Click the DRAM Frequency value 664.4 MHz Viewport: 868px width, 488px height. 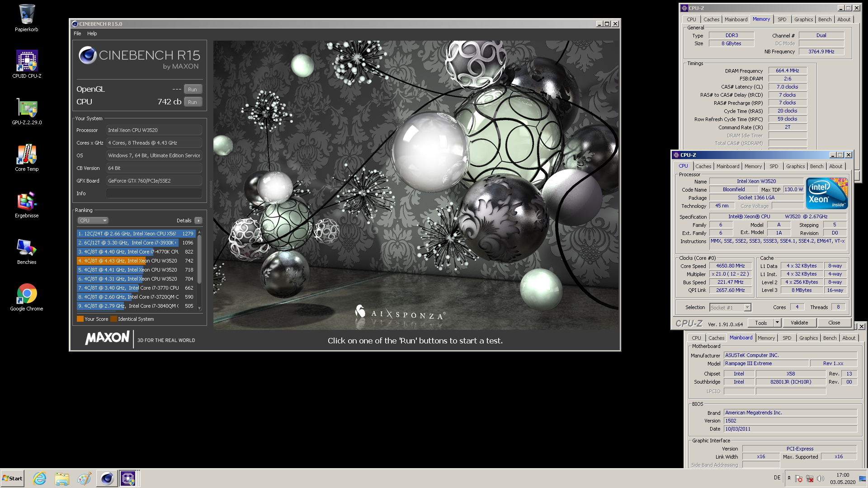[x=787, y=71]
